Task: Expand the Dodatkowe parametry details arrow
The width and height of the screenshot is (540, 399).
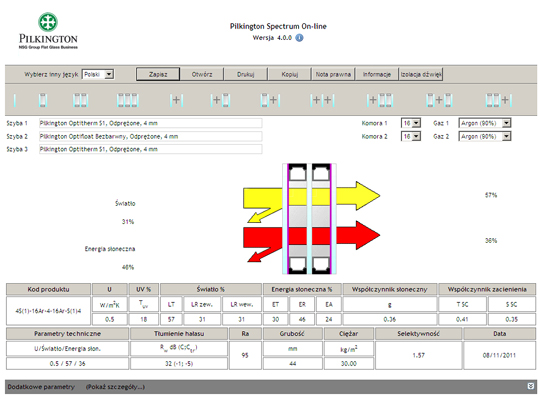Action: click(x=531, y=386)
